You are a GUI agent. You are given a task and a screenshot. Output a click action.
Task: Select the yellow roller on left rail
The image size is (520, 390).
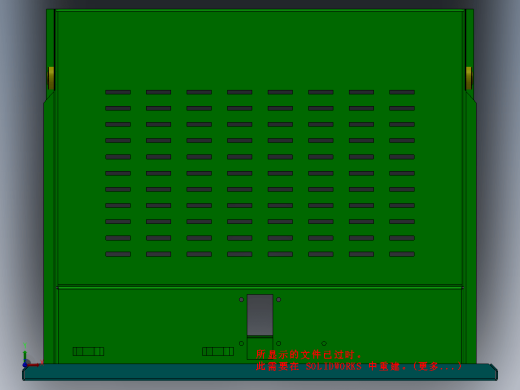[51, 78]
